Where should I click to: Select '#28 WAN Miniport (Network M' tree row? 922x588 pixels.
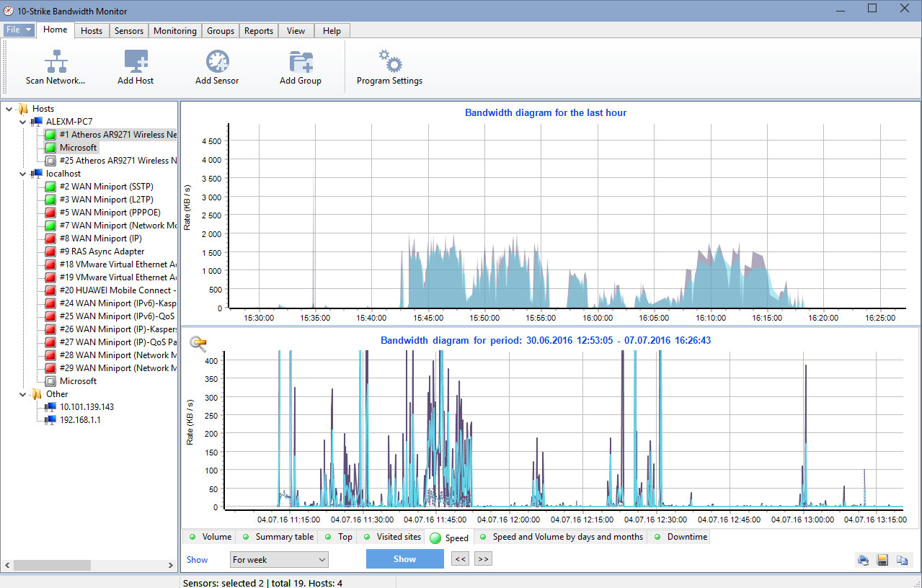[118, 355]
